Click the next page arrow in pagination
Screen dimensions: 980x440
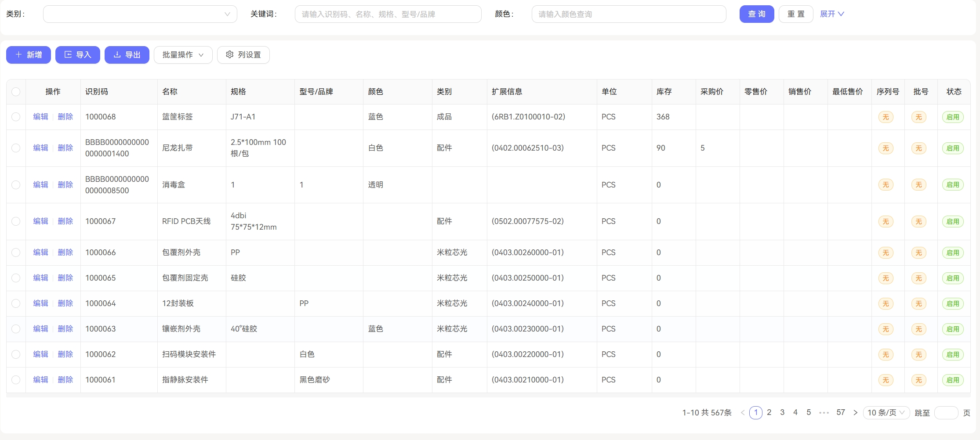855,412
